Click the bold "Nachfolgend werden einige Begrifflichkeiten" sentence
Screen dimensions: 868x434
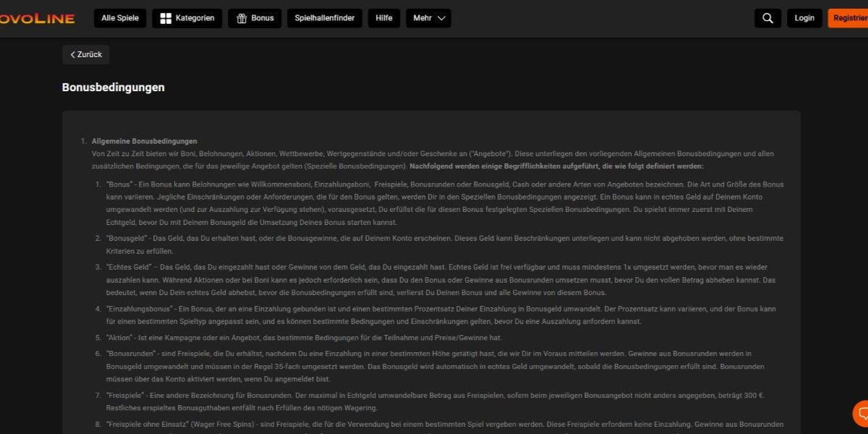click(556, 166)
